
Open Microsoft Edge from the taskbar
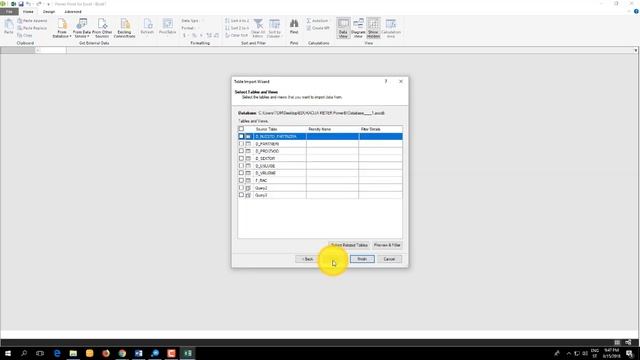point(57,353)
